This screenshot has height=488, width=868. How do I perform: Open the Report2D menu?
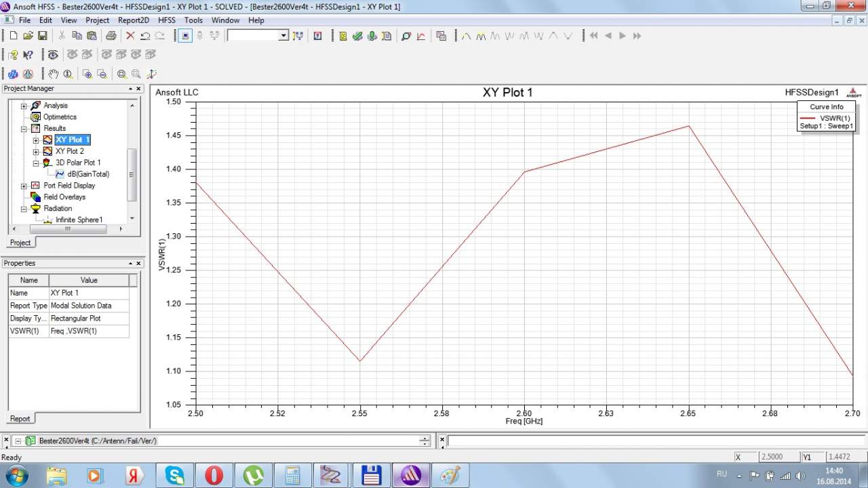[133, 20]
